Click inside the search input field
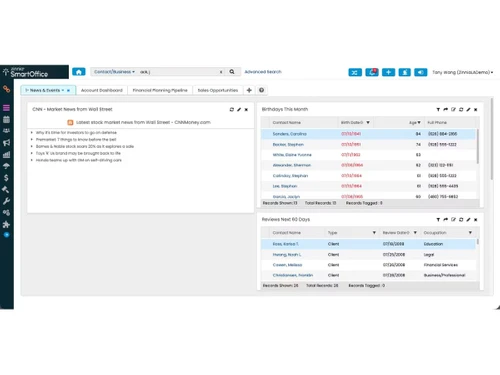 [x=178, y=72]
